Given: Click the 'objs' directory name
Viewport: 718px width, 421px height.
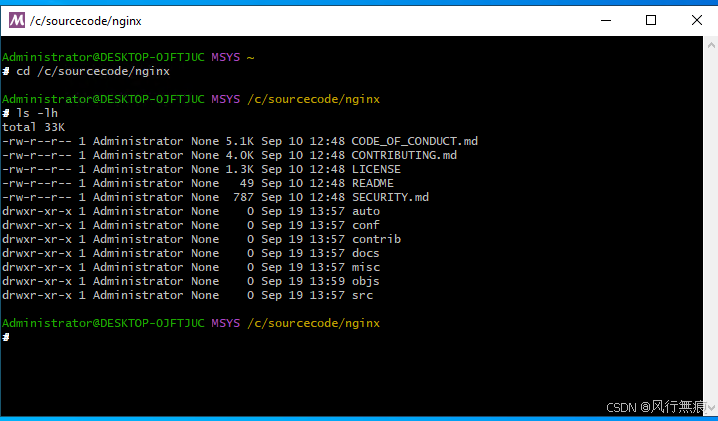Looking at the screenshot, I should (365, 281).
